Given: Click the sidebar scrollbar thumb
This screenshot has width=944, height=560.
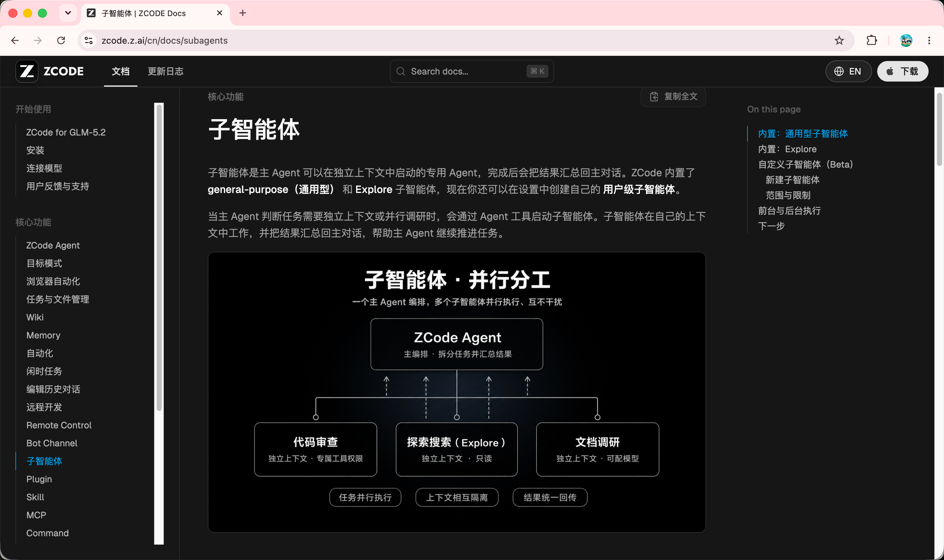Looking at the screenshot, I should pos(159,258).
